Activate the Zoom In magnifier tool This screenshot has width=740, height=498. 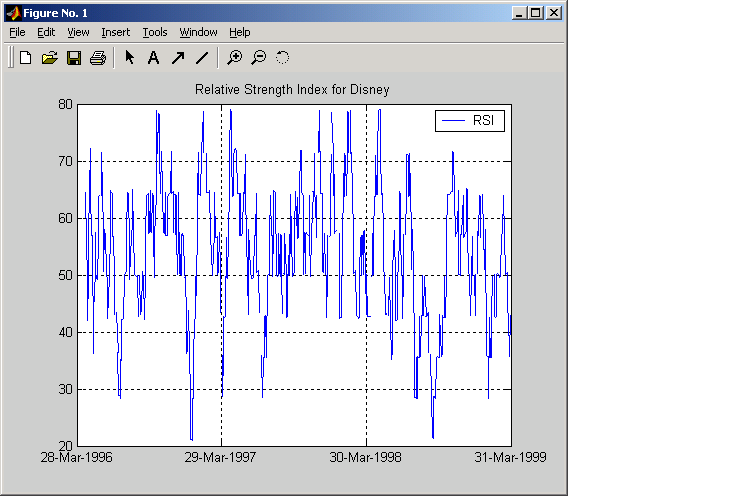tap(234, 58)
